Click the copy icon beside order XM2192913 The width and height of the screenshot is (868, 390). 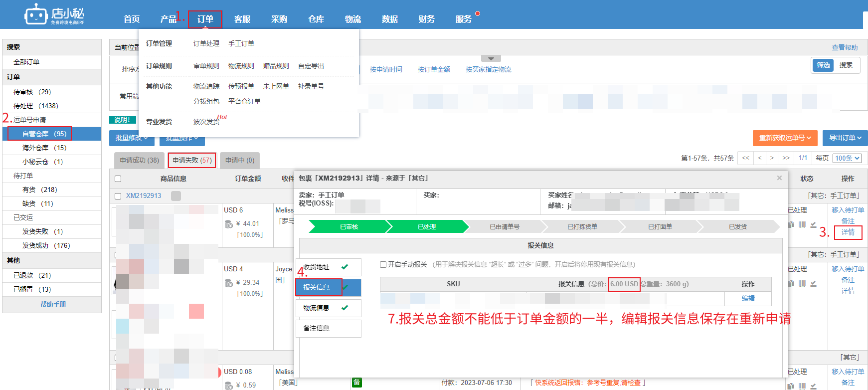pos(175,196)
